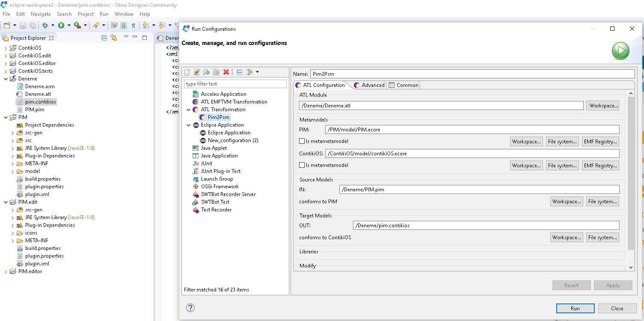Image resolution: width=644 pixels, height=321 pixels.
Task: Click the New prototype icon in Run Configurations
Action: click(197, 72)
